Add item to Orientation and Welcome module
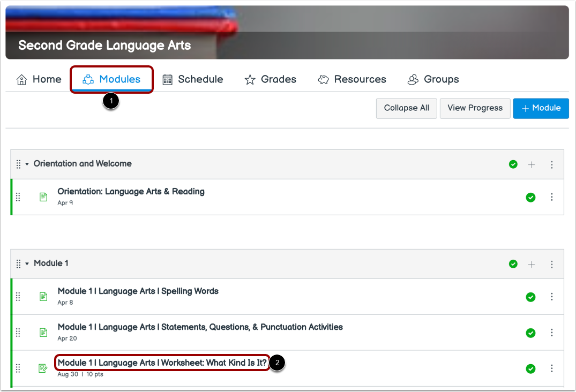This screenshot has width=576, height=392. coord(531,164)
